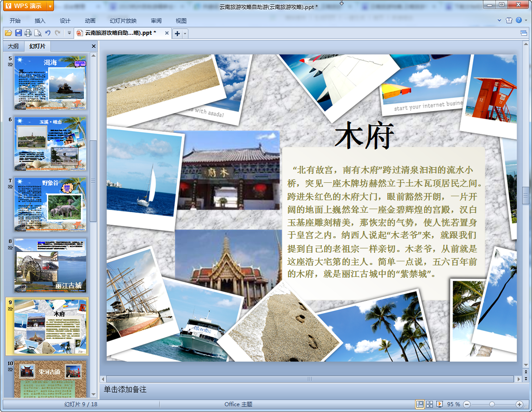Click the animation star icon under slide 9
This screenshot has height=412, width=532.
(x=10, y=309)
